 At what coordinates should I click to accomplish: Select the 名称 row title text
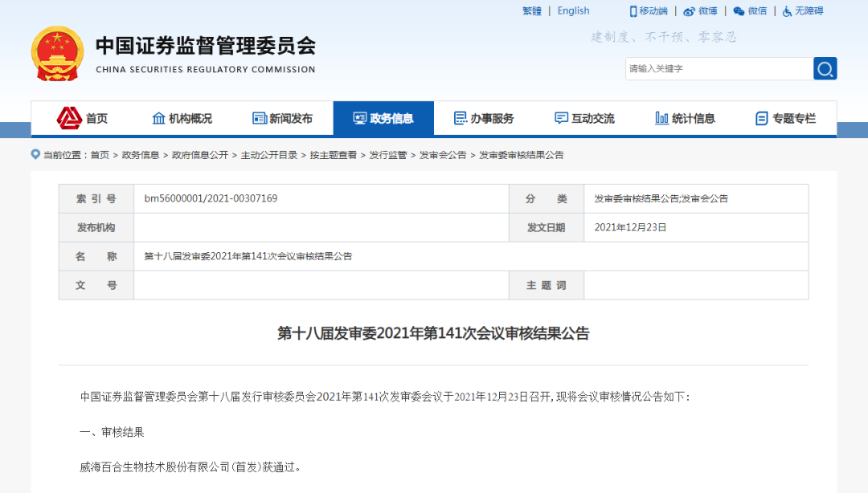(x=248, y=256)
